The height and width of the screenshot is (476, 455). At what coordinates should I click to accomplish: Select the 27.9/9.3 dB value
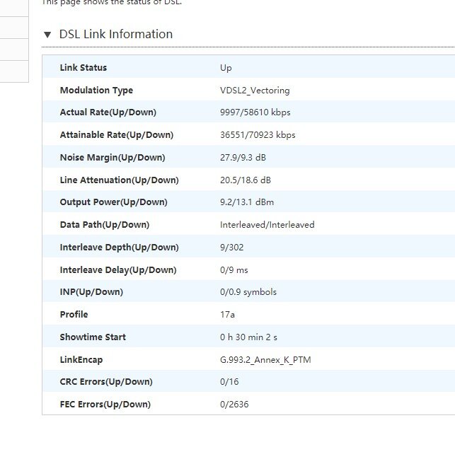click(243, 158)
